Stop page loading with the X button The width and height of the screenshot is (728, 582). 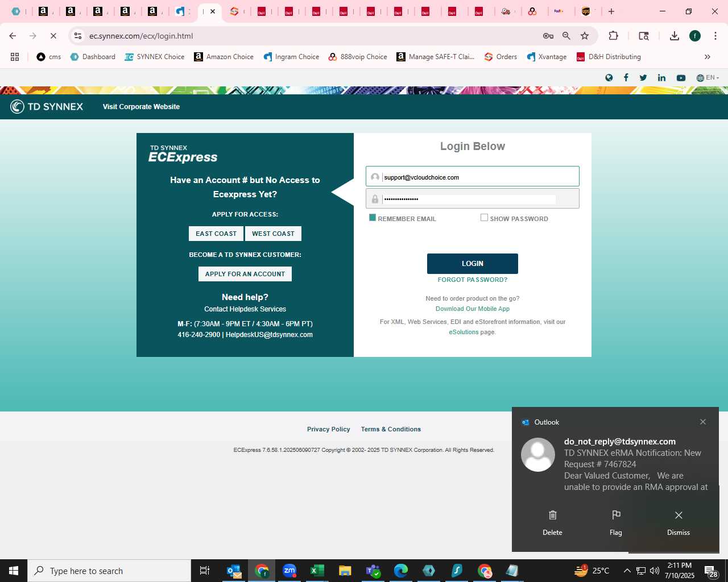pos(53,36)
